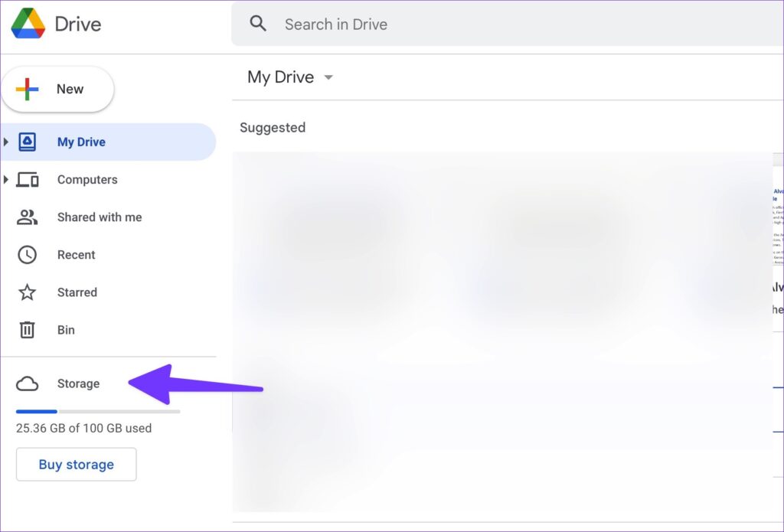The width and height of the screenshot is (784, 532).
Task: Expand the My Drive tree in sidebar
Action: (x=7, y=142)
